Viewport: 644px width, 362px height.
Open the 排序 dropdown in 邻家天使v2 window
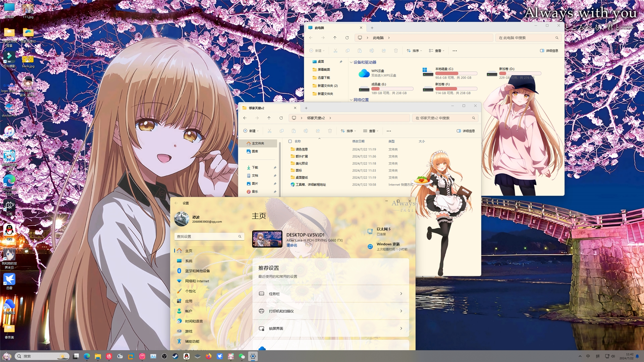click(348, 131)
